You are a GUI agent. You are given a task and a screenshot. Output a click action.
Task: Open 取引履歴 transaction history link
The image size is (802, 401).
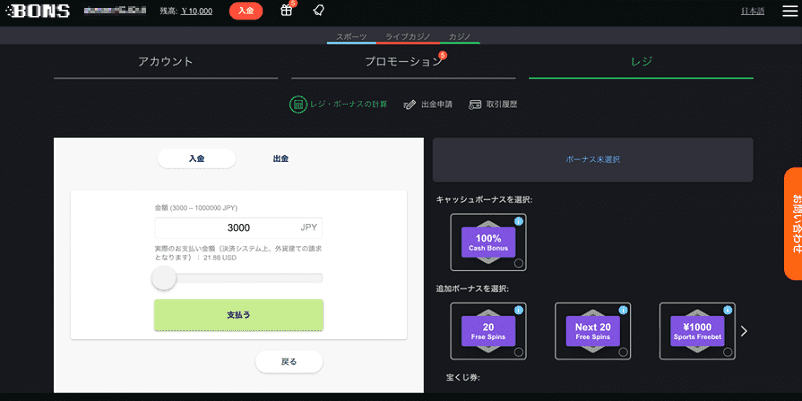(502, 104)
